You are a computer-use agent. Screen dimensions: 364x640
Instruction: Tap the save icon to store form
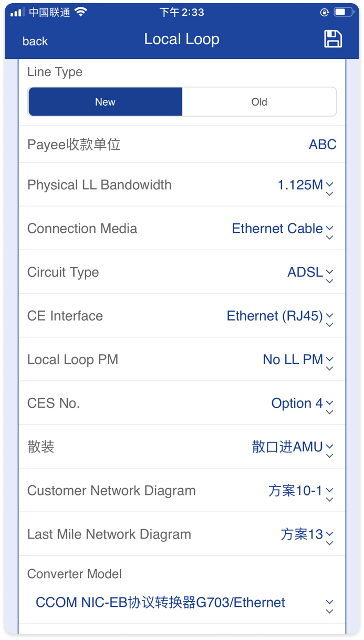tap(332, 38)
